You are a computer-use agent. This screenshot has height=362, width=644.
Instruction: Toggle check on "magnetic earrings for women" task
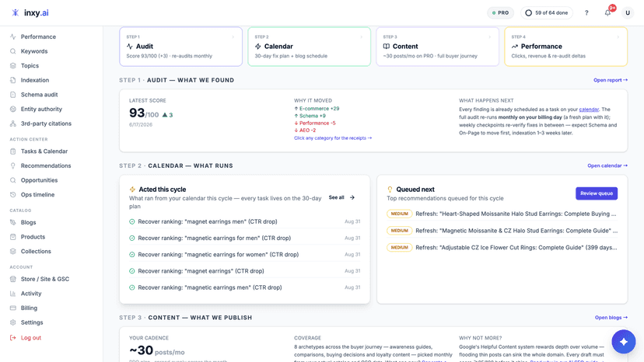click(x=132, y=255)
